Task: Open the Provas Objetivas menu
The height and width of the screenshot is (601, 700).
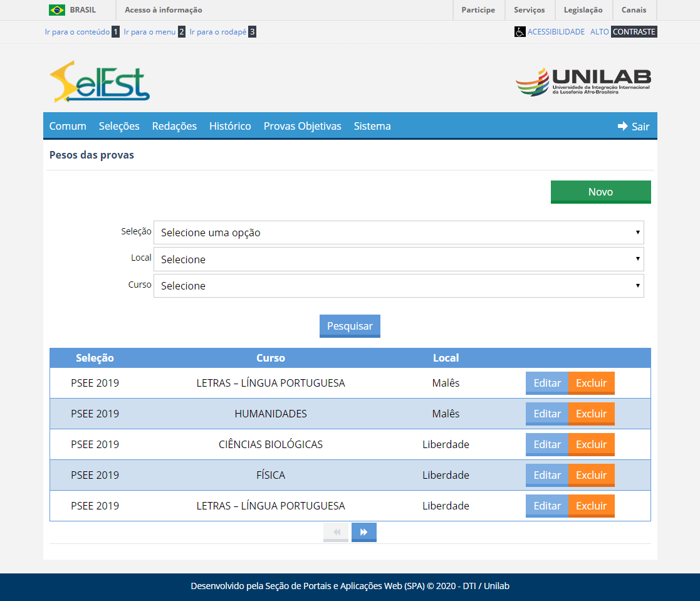Action: pos(302,126)
